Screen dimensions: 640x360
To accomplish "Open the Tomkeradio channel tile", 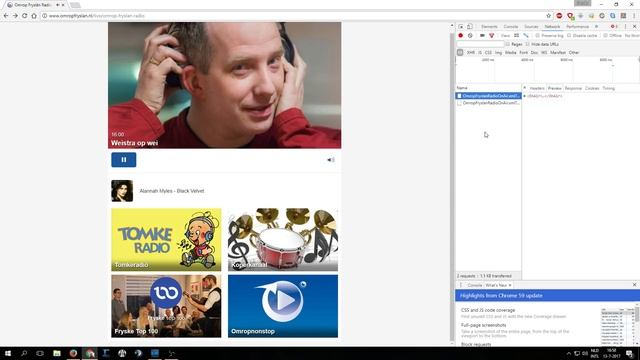I will pyautogui.click(x=166, y=240).
